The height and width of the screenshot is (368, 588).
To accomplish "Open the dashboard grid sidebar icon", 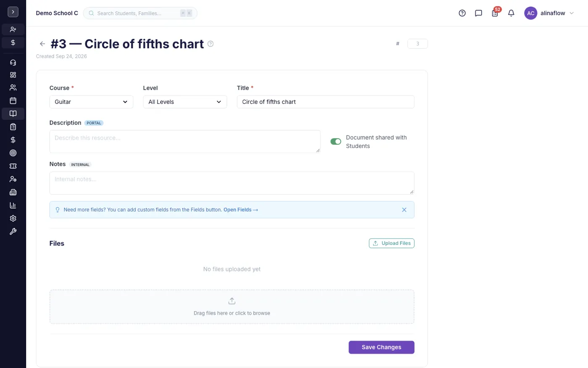I will [13, 75].
